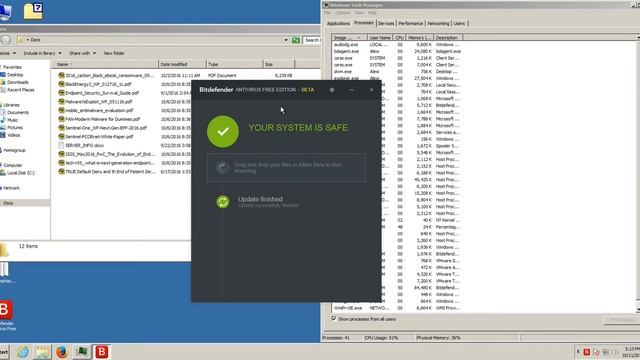Open Explorer address bar history dropdown

[x=286, y=40]
